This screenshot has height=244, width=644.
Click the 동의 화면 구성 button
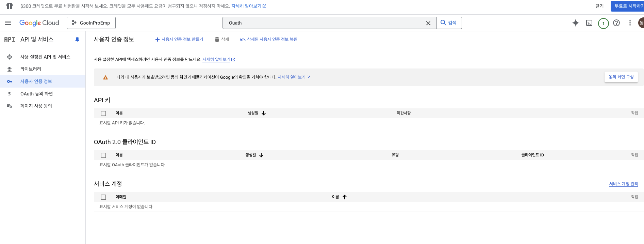coord(621,77)
